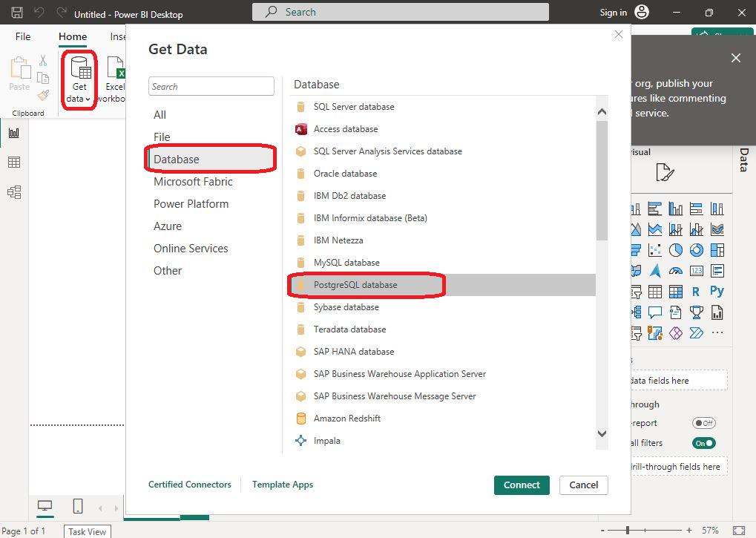Open the Template Apps link

[x=283, y=485]
